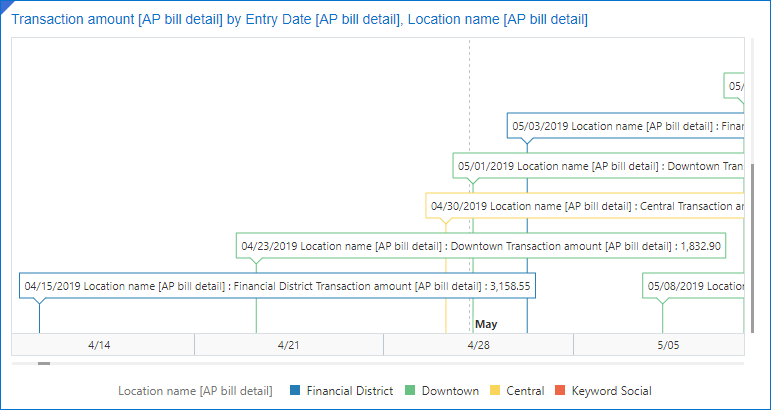Click the green Downtown legend swatch
The image size is (771, 410).
[409, 391]
